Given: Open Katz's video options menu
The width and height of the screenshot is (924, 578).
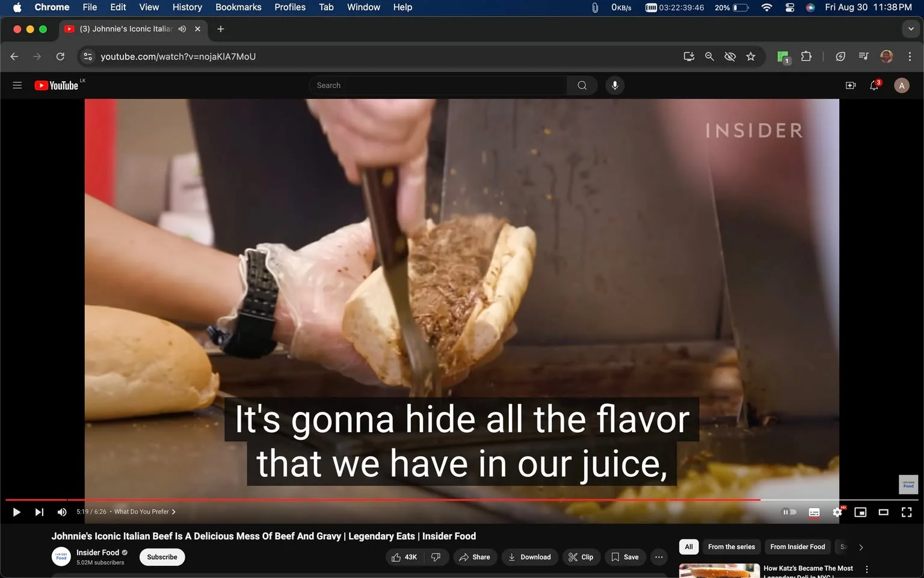Looking at the screenshot, I should pos(867,570).
